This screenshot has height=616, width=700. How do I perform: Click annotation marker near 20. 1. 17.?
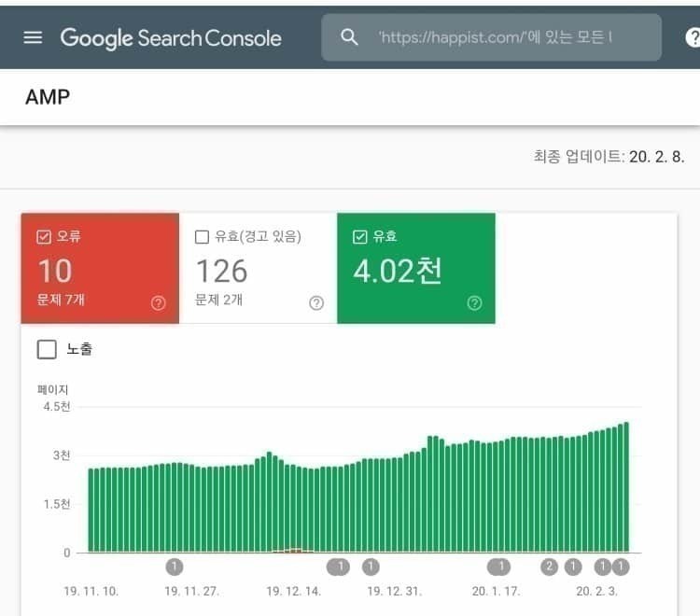pos(501,567)
